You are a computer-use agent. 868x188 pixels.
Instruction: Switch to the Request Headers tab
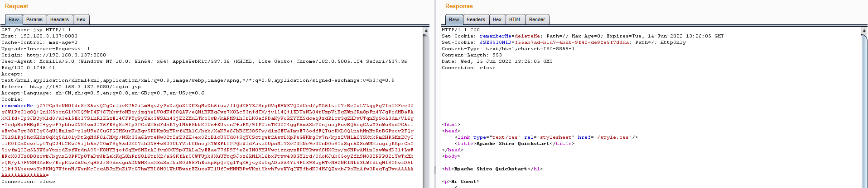pos(59,19)
